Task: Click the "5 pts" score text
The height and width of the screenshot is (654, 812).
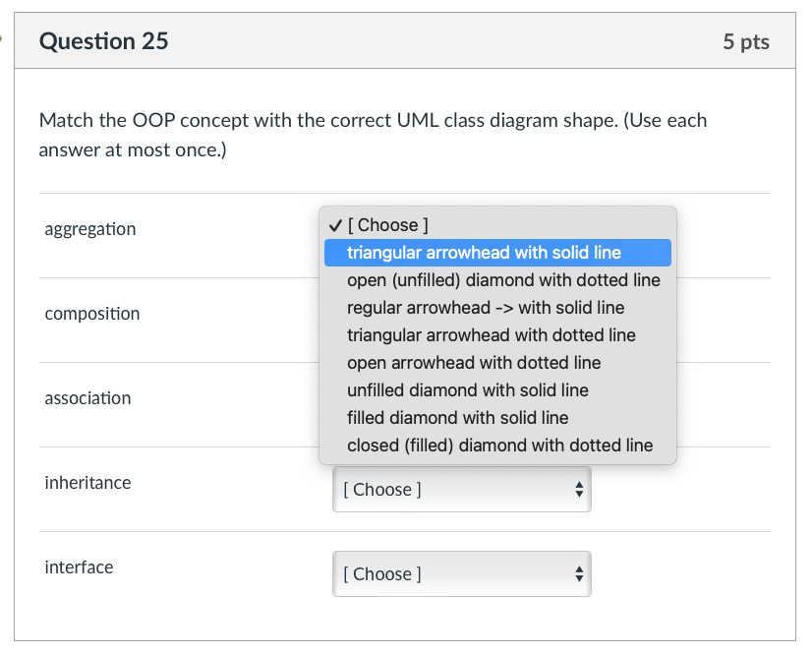Action: click(746, 42)
